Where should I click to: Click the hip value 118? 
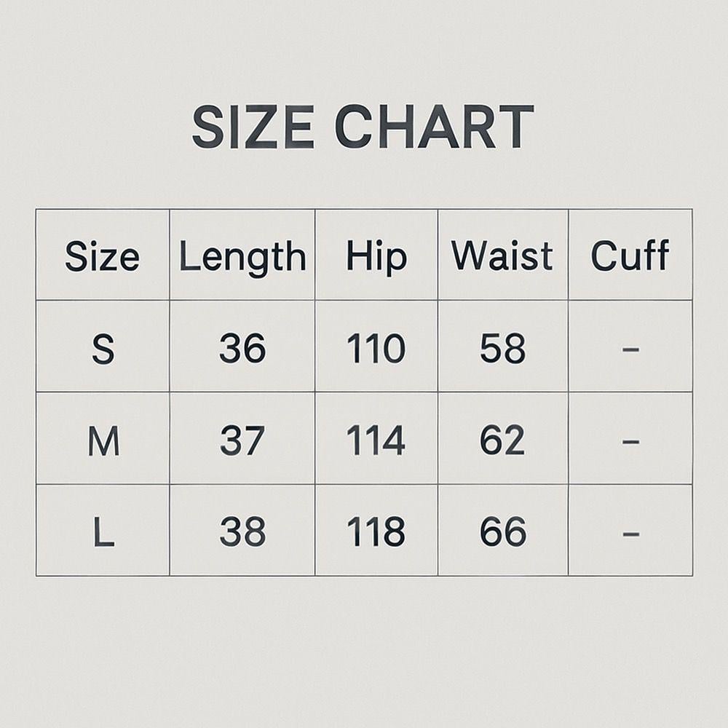coord(376,533)
